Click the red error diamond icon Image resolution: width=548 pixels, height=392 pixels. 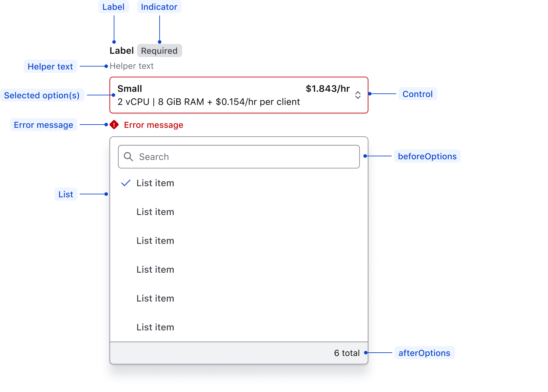[114, 125]
